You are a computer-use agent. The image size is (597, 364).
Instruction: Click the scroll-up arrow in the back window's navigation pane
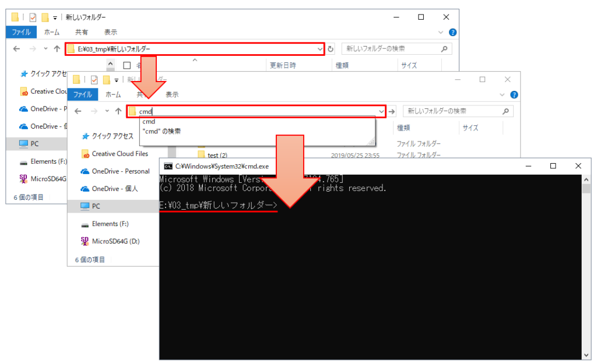pos(110,64)
